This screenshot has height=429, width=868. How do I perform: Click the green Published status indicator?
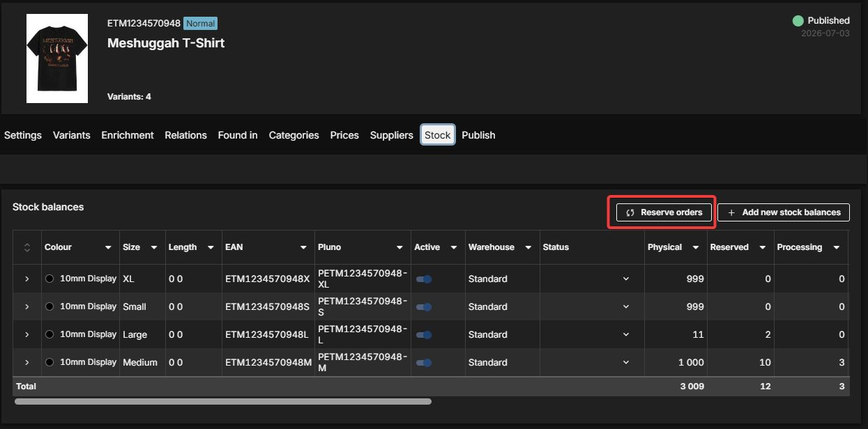[x=798, y=21]
